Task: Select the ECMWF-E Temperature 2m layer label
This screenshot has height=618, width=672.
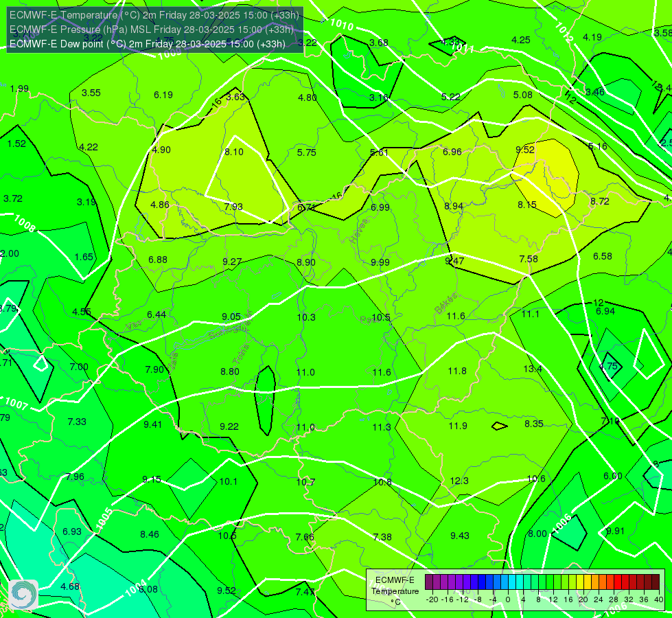Action: tap(154, 15)
